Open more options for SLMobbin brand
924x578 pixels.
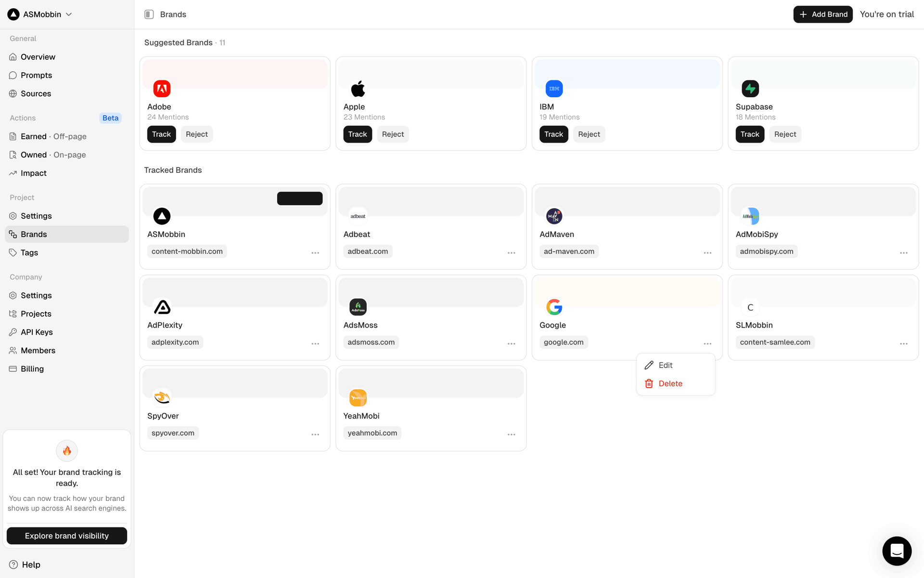(904, 344)
